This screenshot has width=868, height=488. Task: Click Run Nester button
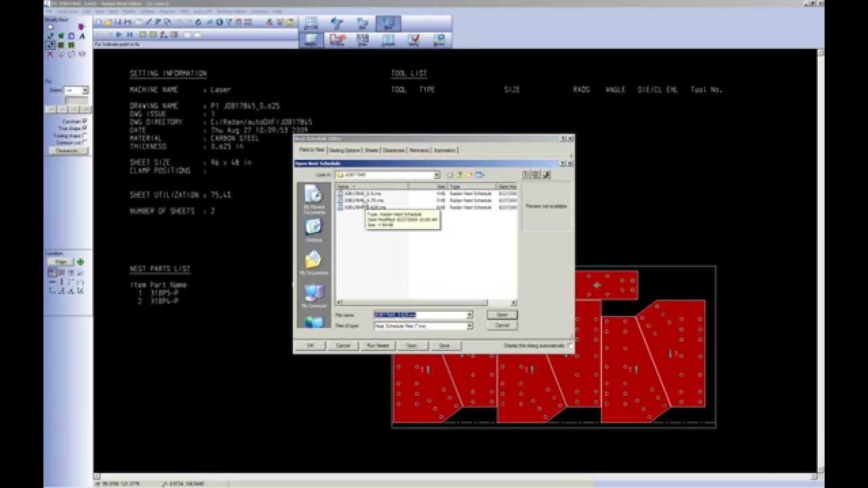click(378, 346)
